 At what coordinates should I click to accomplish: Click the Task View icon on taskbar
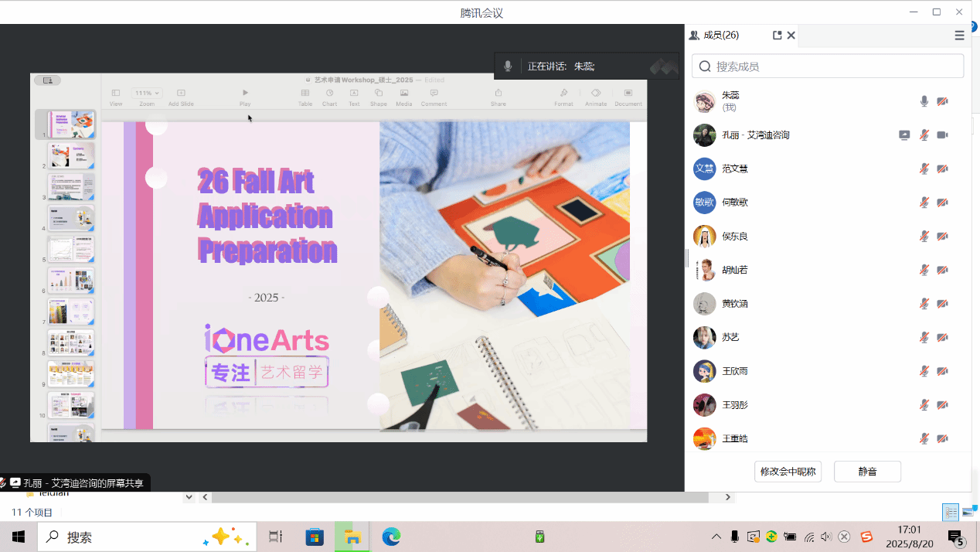[275, 537]
